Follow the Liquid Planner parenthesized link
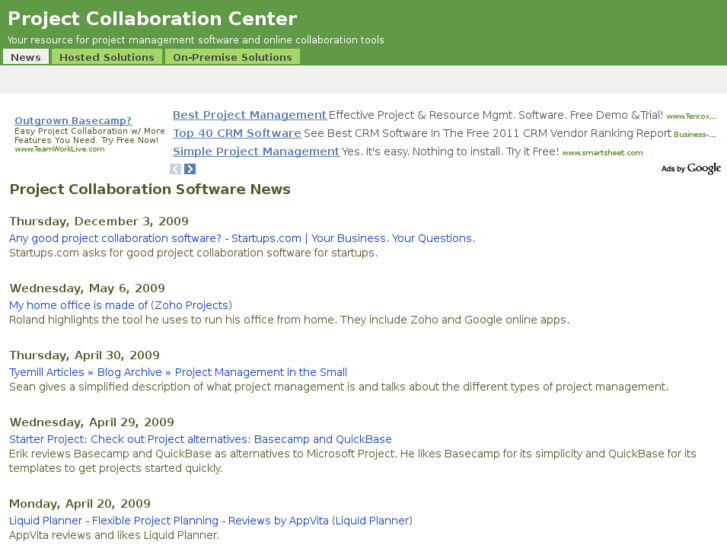The image size is (727, 545). click(x=372, y=520)
